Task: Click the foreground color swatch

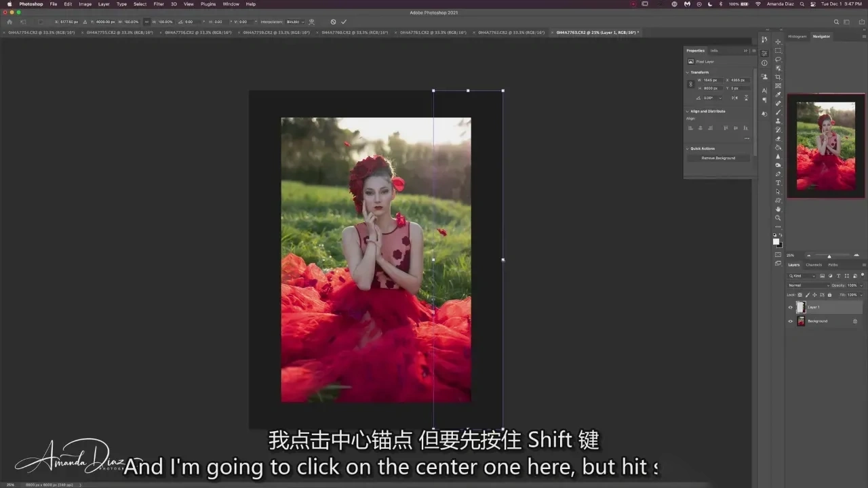Action: [x=776, y=241]
